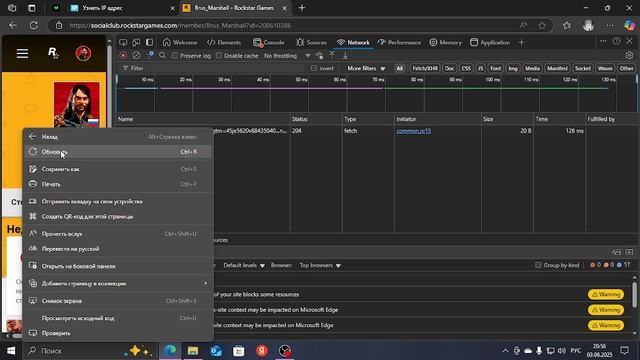Open the site hamburger menu
The image size is (640, 360).
click(22, 53)
